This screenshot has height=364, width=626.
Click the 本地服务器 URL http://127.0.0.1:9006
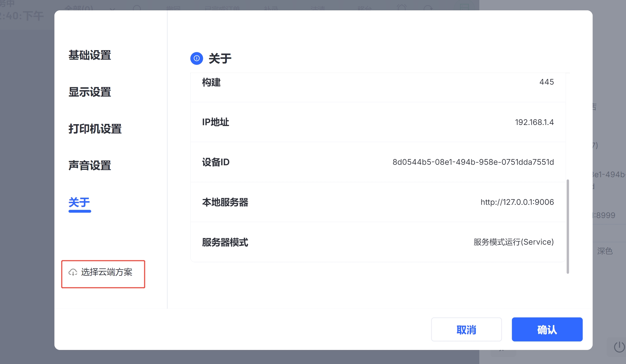click(x=517, y=202)
